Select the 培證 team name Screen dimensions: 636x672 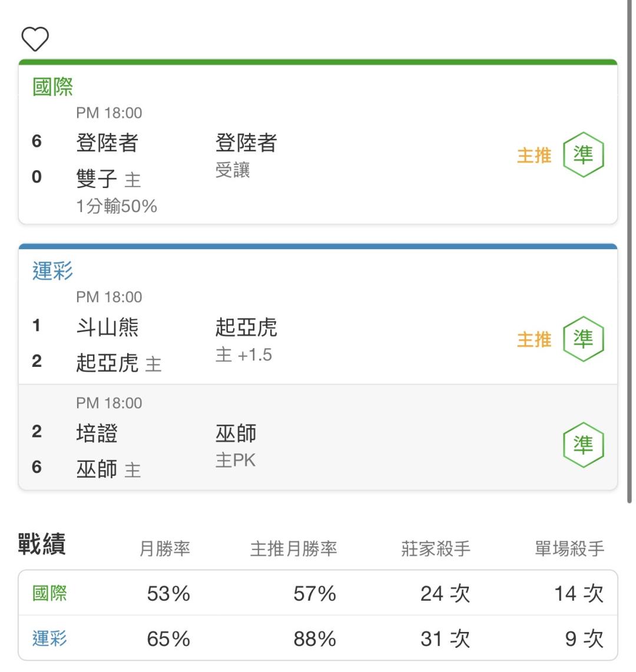click(x=97, y=433)
